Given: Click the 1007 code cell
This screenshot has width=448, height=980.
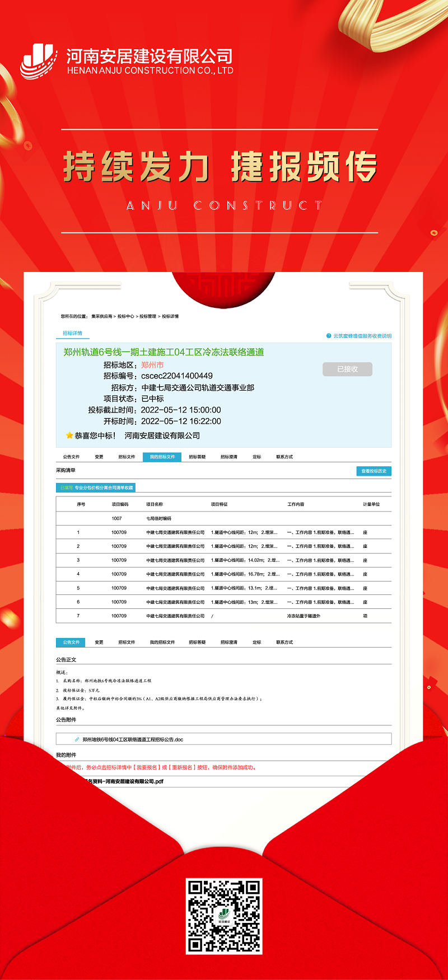Looking at the screenshot, I should click(x=116, y=518).
